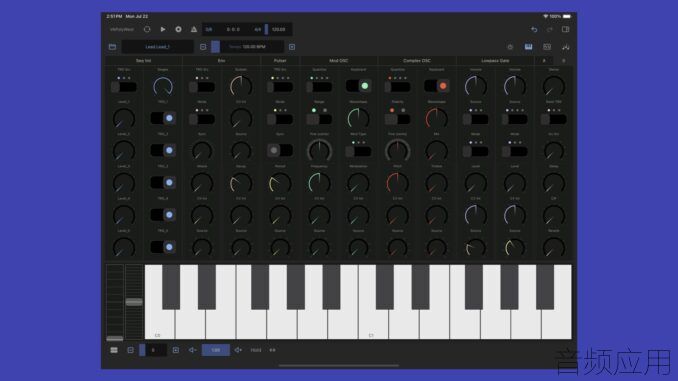This screenshot has width=678, height=381.
Task: Increase tempo with the plus box icon
Action: (x=292, y=47)
